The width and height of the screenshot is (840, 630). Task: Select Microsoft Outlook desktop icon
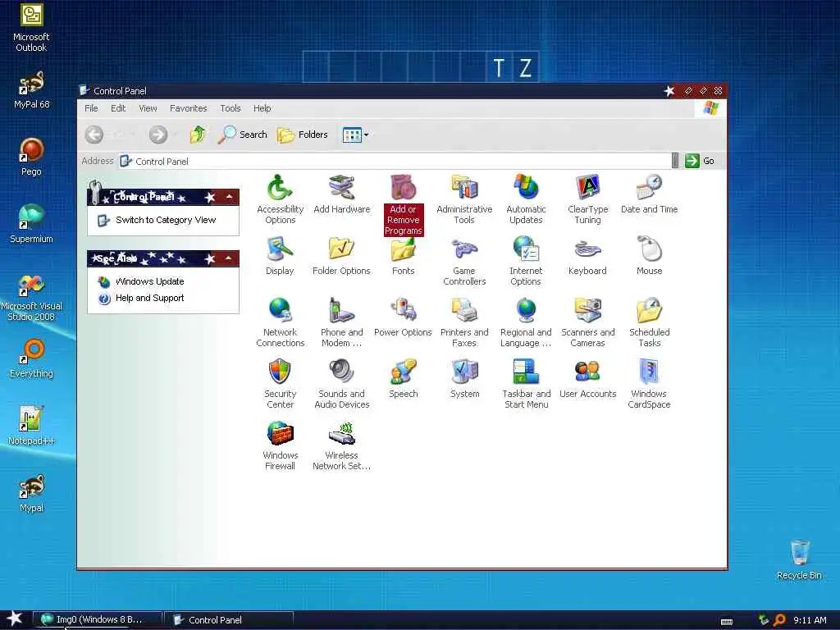[x=31, y=28]
